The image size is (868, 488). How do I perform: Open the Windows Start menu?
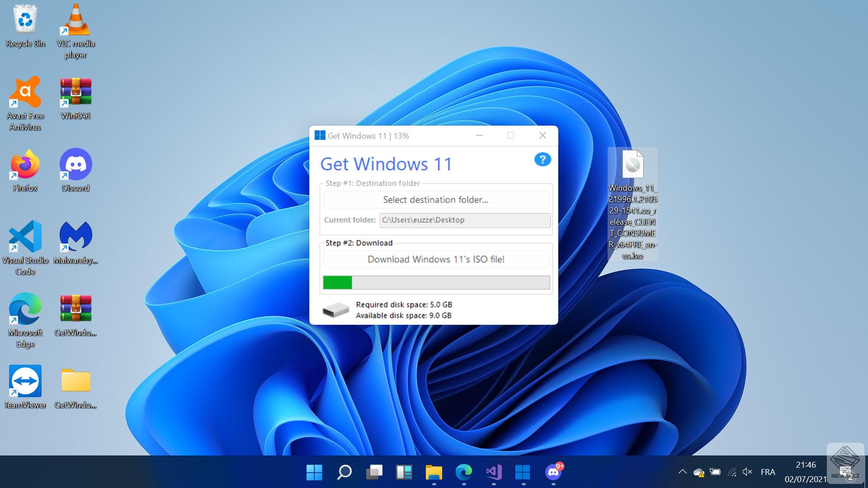click(x=314, y=472)
